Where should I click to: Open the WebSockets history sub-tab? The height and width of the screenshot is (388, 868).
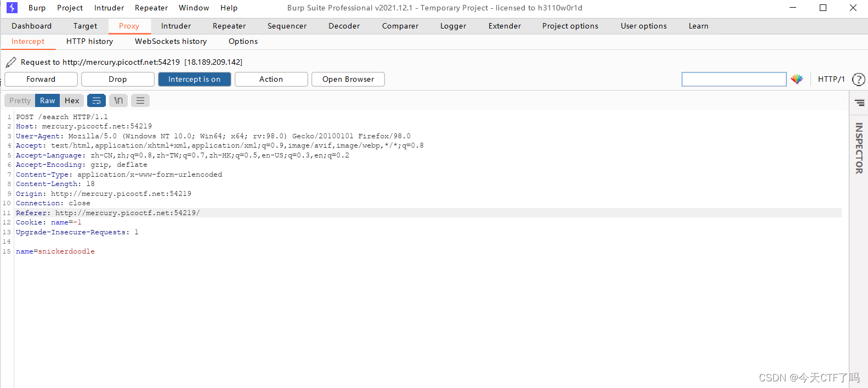pos(171,41)
